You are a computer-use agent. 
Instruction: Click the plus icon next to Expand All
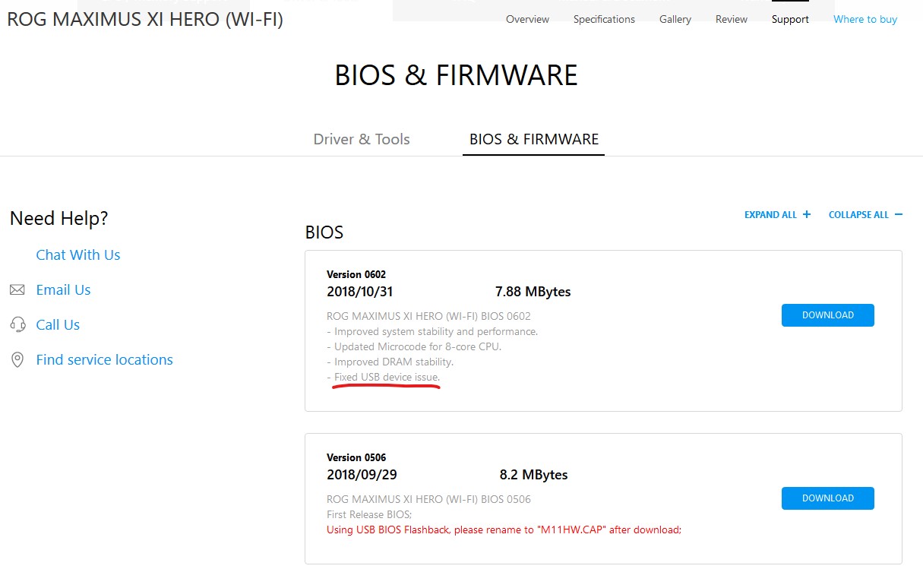pyautogui.click(x=807, y=215)
